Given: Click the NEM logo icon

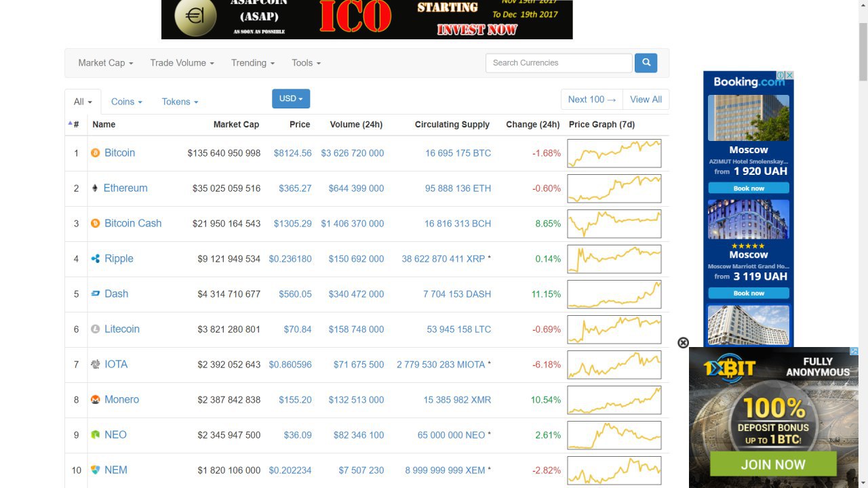Looking at the screenshot, I should (x=95, y=470).
